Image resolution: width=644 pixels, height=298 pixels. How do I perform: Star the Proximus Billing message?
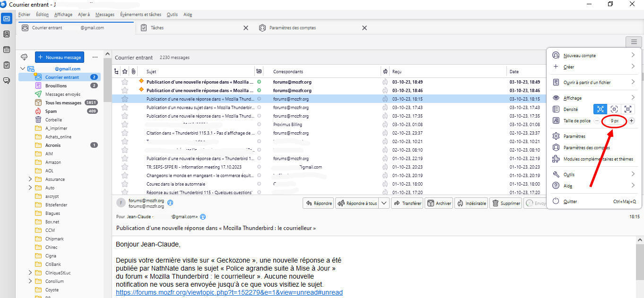(x=125, y=125)
